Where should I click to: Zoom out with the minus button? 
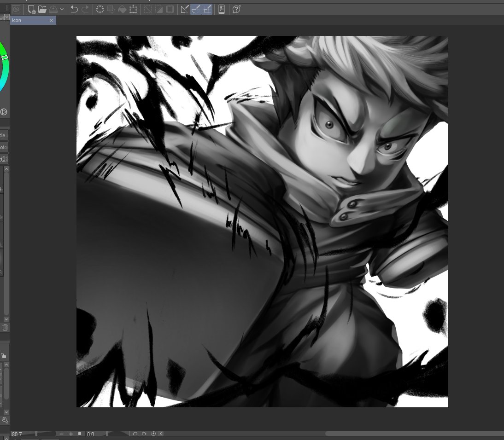[x=61, y=434]
